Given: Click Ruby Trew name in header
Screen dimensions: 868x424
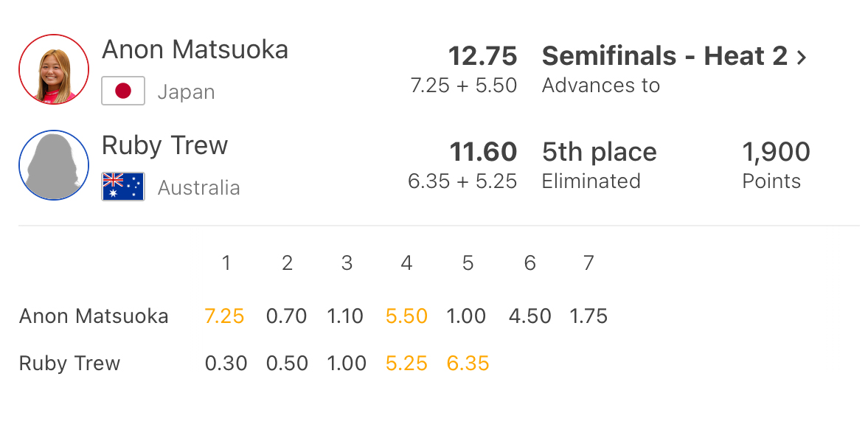Looking at the screenshot, I should (164, 145).
